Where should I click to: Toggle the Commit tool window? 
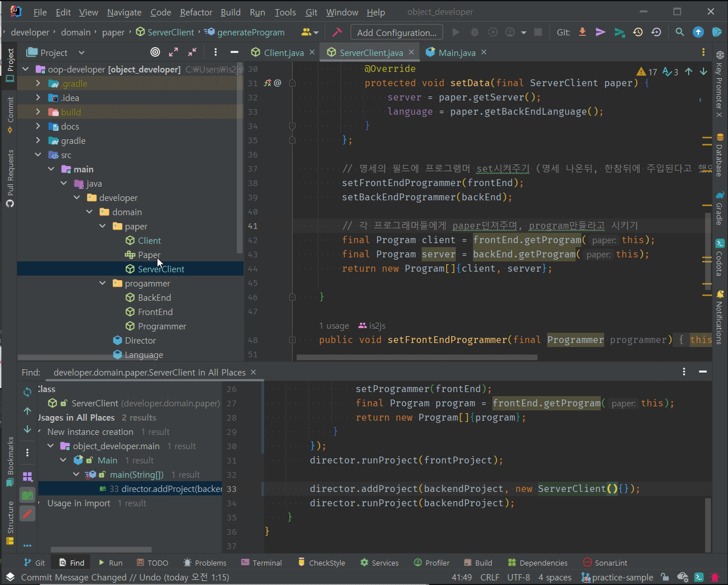coord(10,114)
